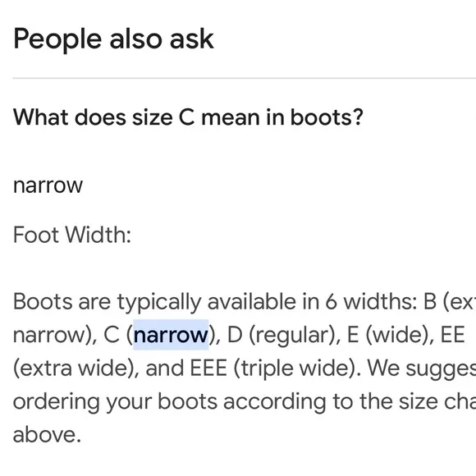The height and width of the screenshot is (476, 476).
Task: Click the word 'boots?' in the question
Action: click(327, 117)
